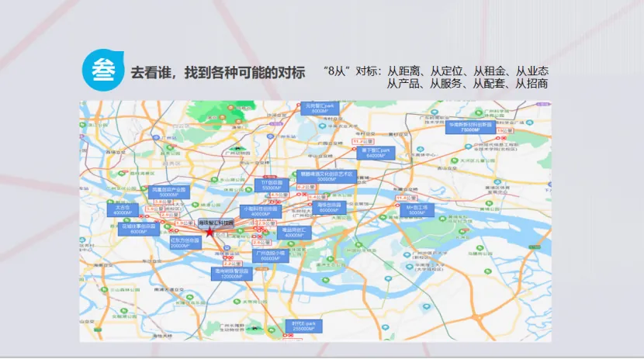Image resolution: width=644 pixels, height=359 pixels.
Task: Click the 长隆野生动物世界 park icon
Action: pos(254,327)
